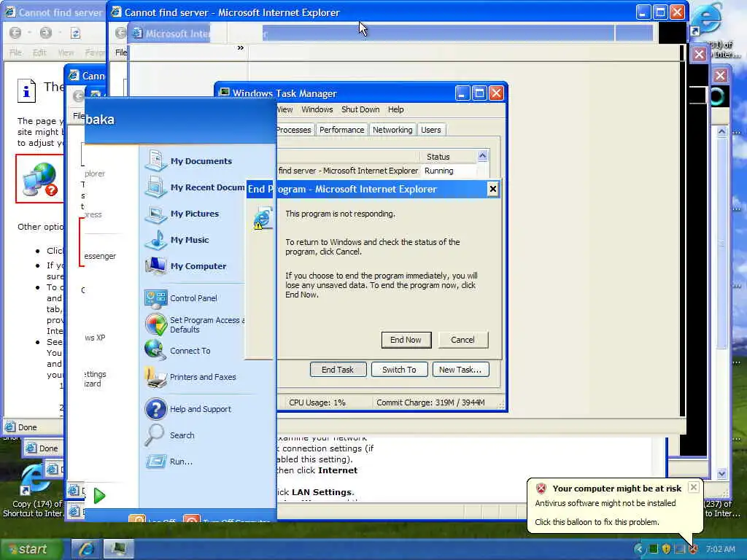Open the Edit menu in the leftmost IE window
The width and height of the screenshot is (747, 560).
point(39,52)
